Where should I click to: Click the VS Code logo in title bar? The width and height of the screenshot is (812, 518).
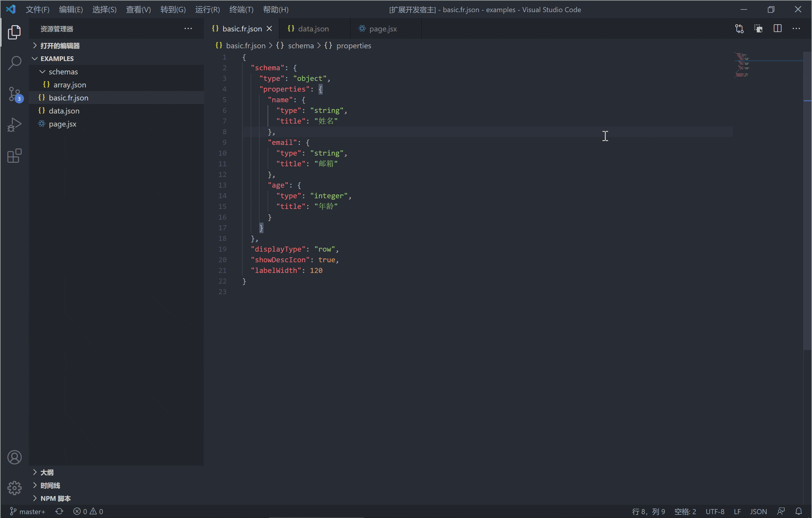pos(11,9)
